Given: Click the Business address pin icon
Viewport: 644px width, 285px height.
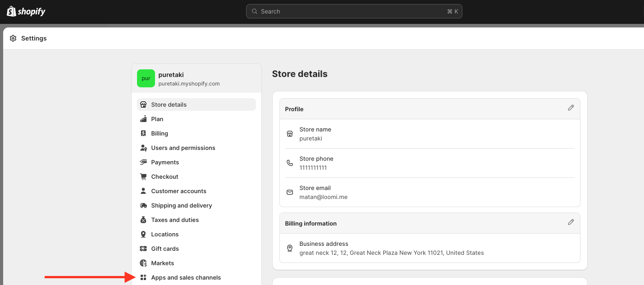Looking at the screenshot, I should (x=290, y=248).
